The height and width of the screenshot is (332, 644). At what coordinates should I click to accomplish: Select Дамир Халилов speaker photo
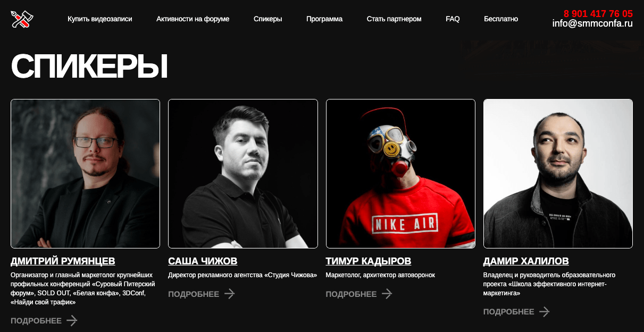(x=558, y=173)
